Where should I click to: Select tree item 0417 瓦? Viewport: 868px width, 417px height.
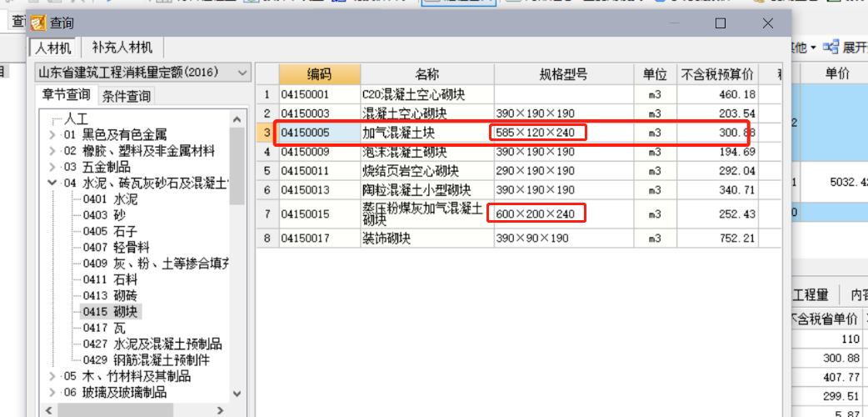104,328
